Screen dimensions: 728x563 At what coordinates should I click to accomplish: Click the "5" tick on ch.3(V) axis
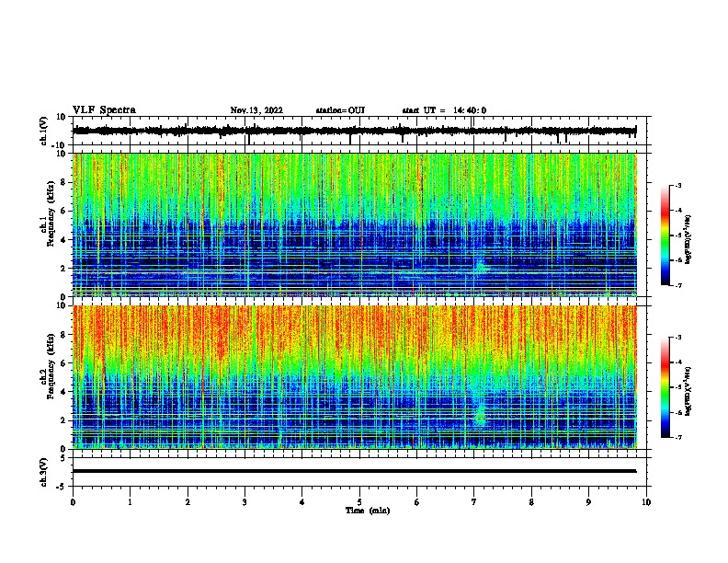pos(64,458)
